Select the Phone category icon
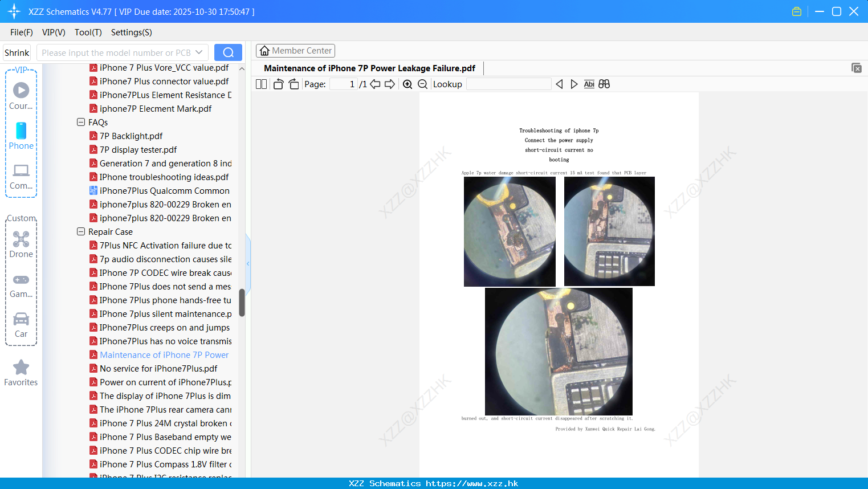 [x=21, y=136]
